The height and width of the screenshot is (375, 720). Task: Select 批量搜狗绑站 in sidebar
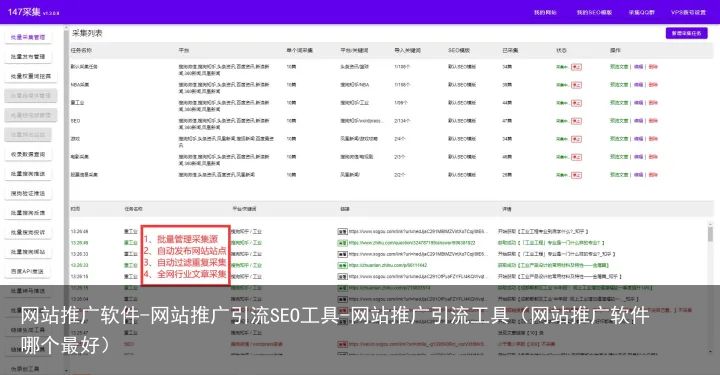[28, 252]
